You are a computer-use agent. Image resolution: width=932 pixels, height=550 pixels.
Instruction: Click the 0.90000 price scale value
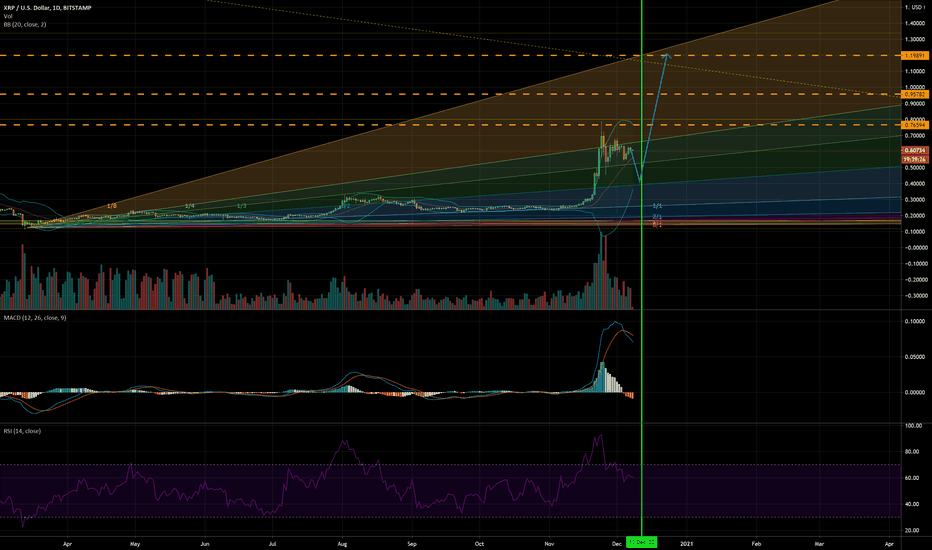915,103
